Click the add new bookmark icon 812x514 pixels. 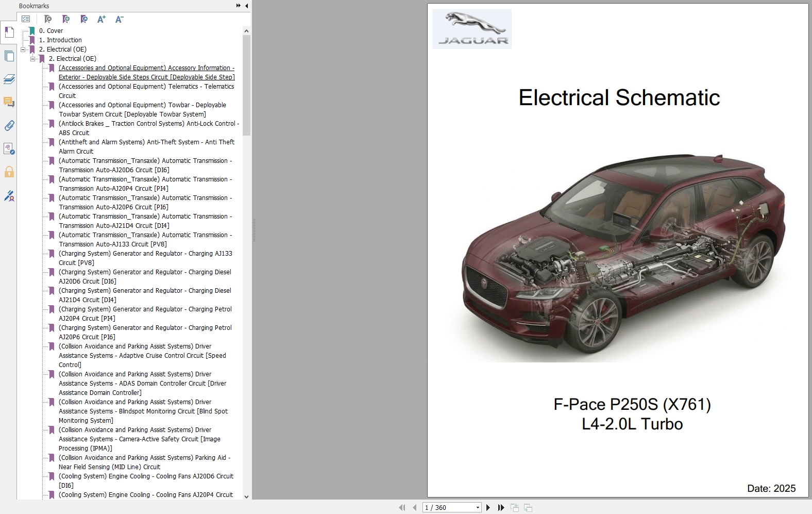65,19
